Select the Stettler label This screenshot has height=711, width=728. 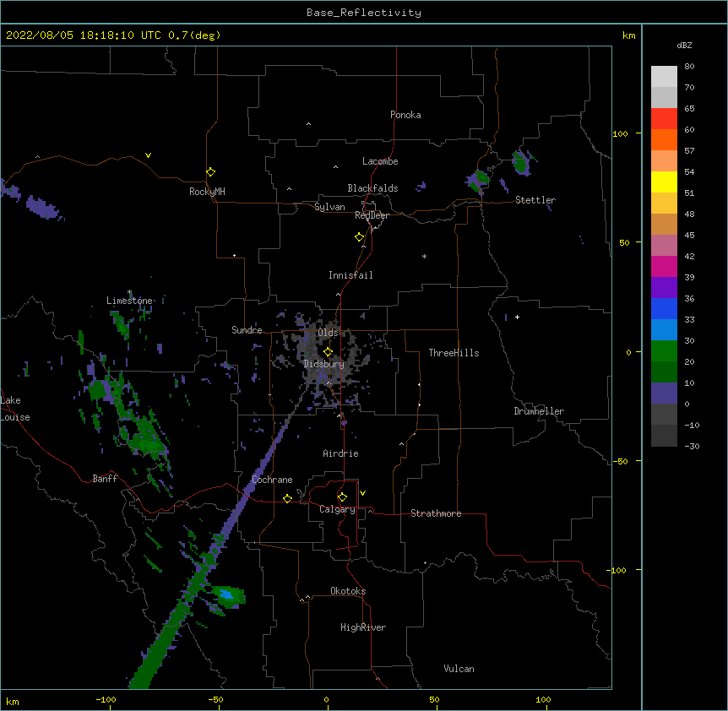point(535,200)
